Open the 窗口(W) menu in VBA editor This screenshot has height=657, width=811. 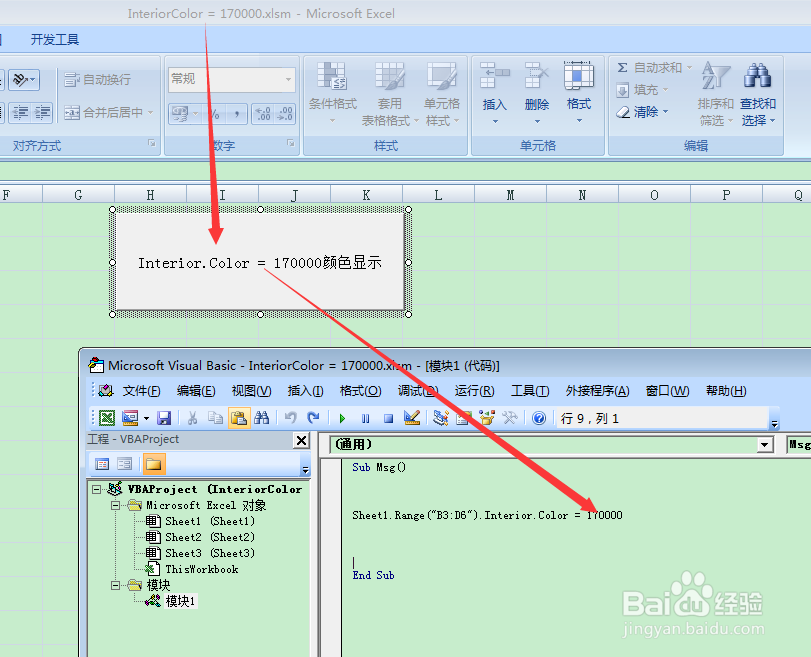pos(668,391)
